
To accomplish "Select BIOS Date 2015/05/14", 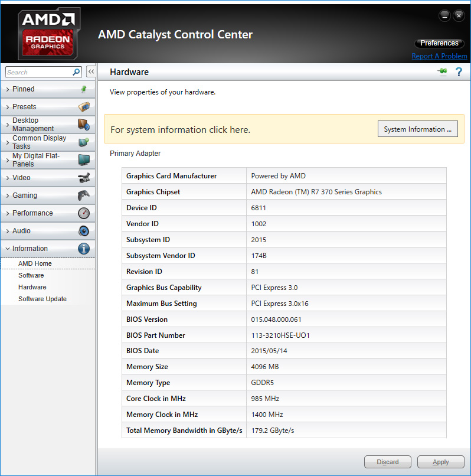I will click(346, 351).
